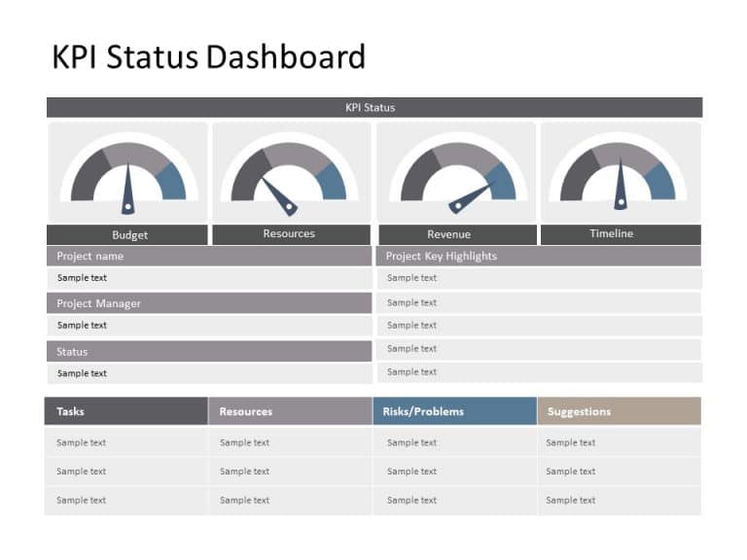Select the KPI Status header bar
The height and width of the screenshot is (560, 747).
(x=374, y=108)
